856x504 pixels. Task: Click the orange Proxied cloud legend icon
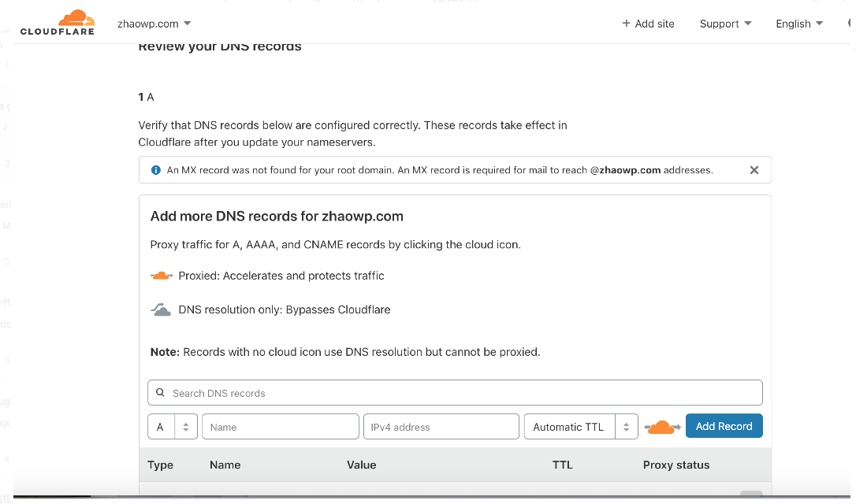point(161,276)
